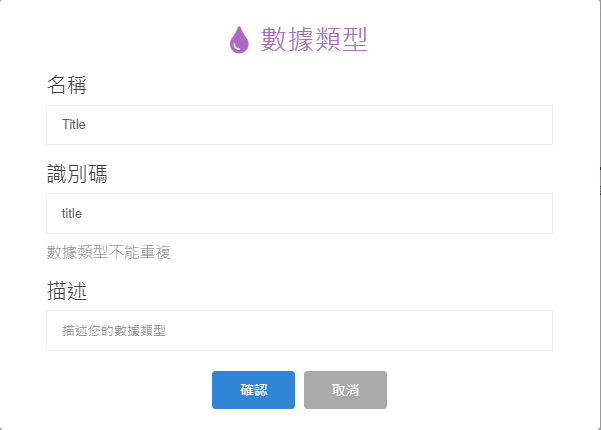Select the water drop logo beside the heading
This screenshot has height=430, width=601.
tap(238, 40)
